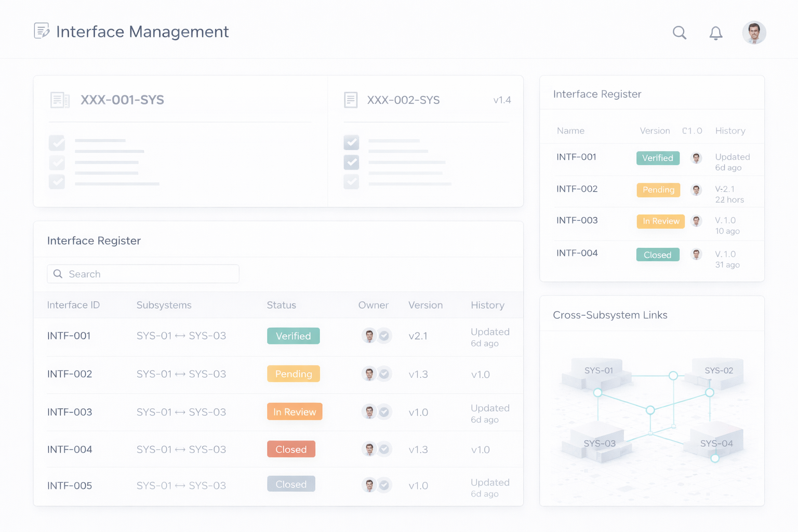Click the Pending badge for INTF-002 in main table

point(293,374)
